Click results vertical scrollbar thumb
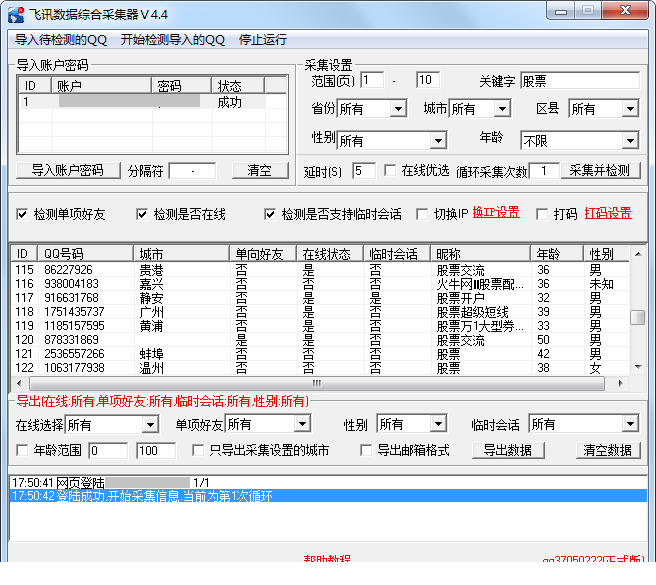 (638, 317)
